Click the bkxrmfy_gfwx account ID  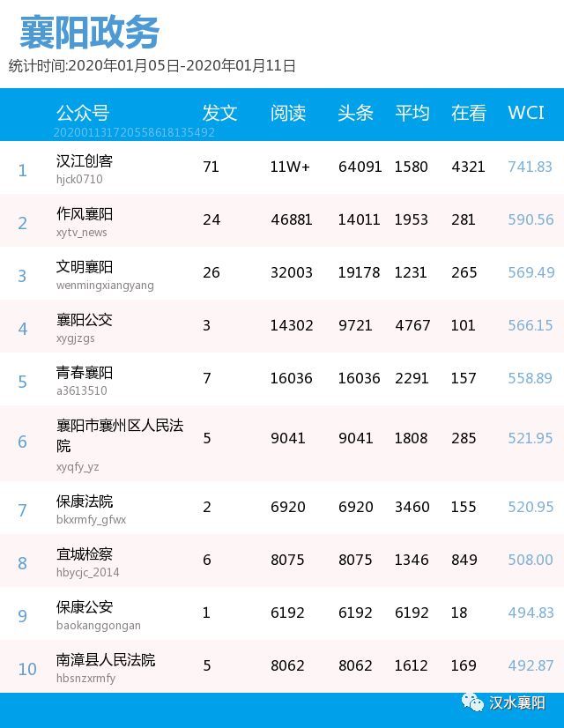[x=91, y=519]
